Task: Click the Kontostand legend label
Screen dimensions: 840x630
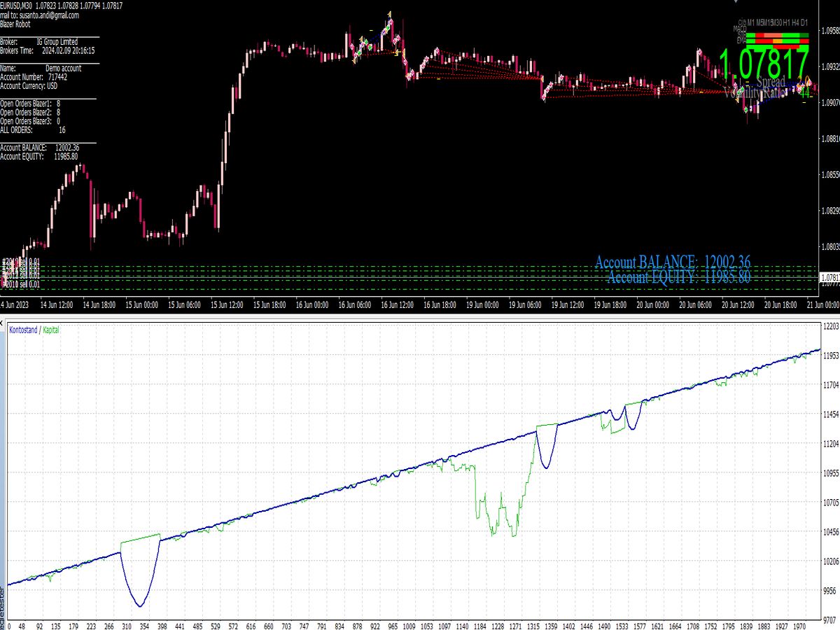Action: click(24, 329)
